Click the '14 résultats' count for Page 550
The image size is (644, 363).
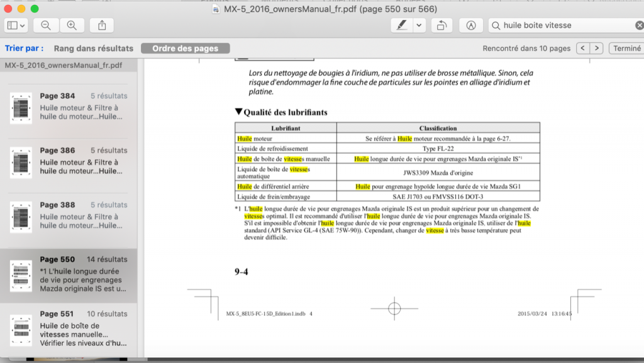pos(107,260)
